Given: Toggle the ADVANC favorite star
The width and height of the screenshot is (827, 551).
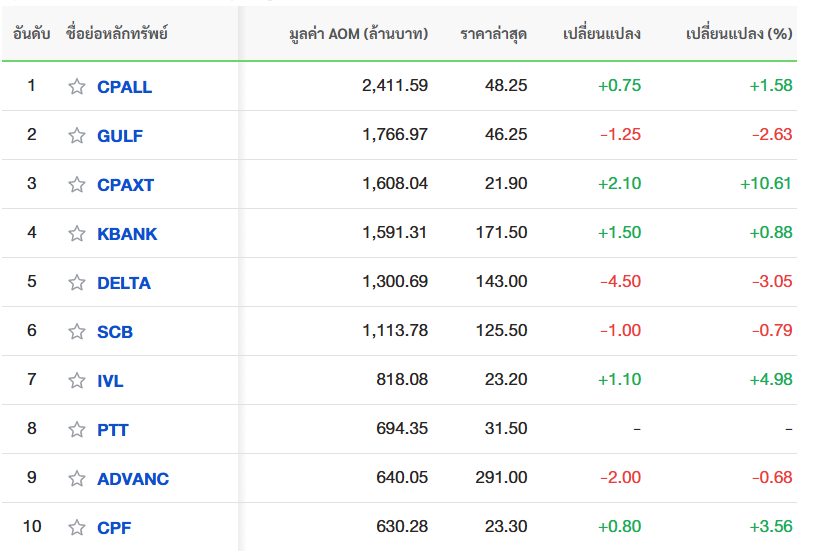Looking at the screenshot, I should click(x=77, y=478).
